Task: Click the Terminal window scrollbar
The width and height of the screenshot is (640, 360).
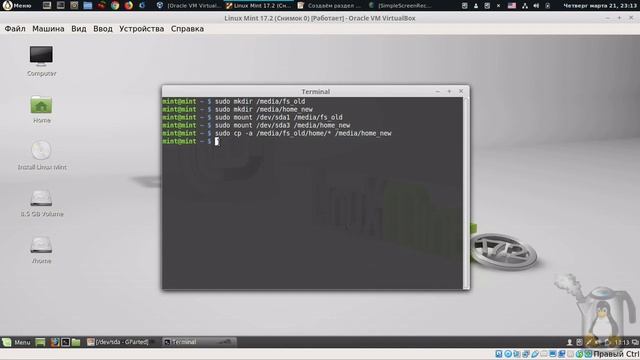Action: 466,193
